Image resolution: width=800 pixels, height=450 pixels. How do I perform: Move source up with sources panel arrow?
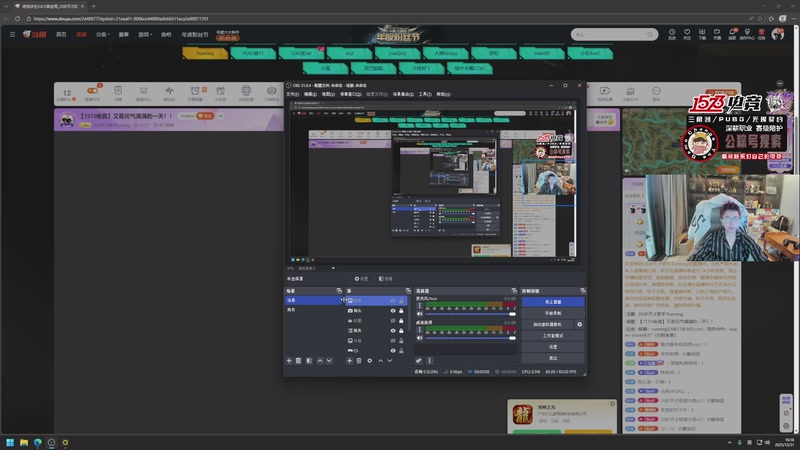pyautogui.click(x=381, y=361)
